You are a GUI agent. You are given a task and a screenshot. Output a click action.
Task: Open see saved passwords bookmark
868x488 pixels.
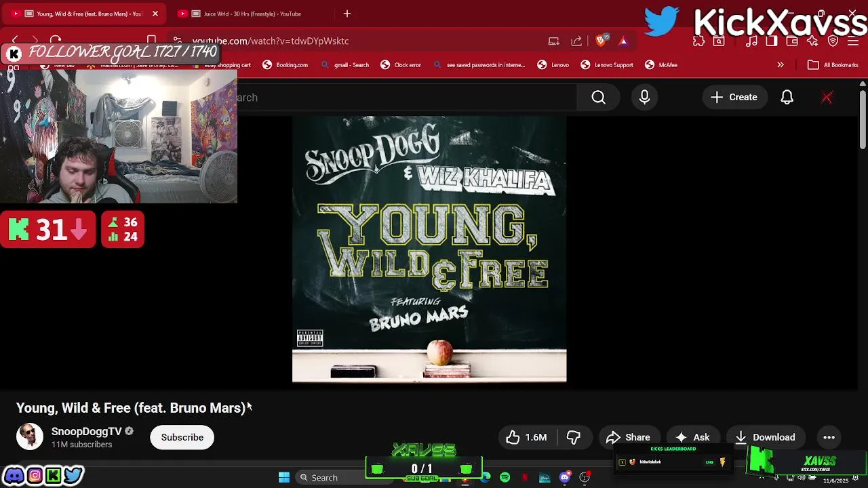pos(479,65)
